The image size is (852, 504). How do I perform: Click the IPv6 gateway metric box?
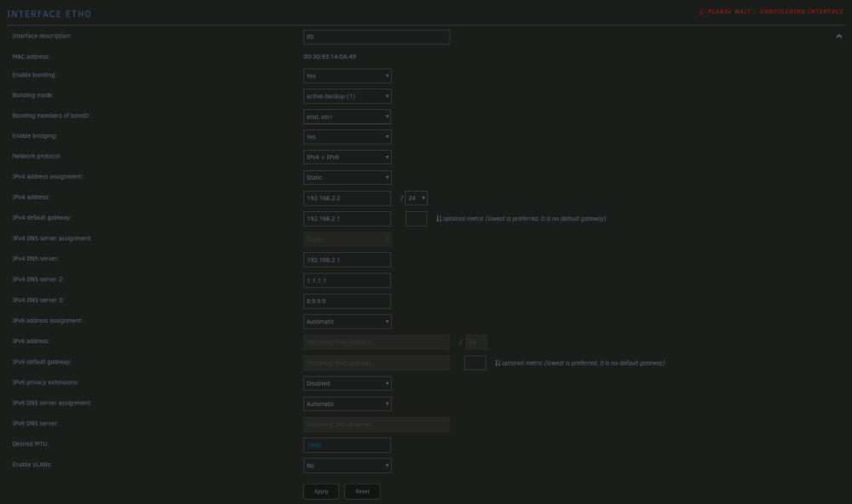point(475,363)
